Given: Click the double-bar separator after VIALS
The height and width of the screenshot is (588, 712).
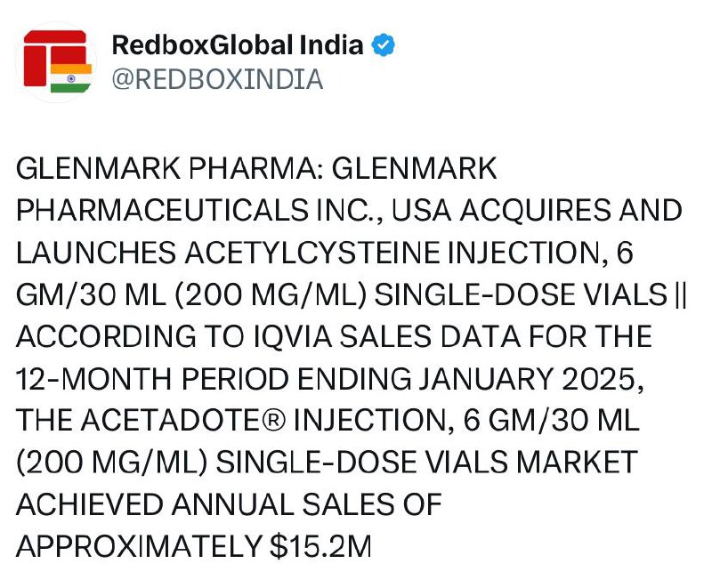Looking at the screenshot, I should [x=681, y=295].
